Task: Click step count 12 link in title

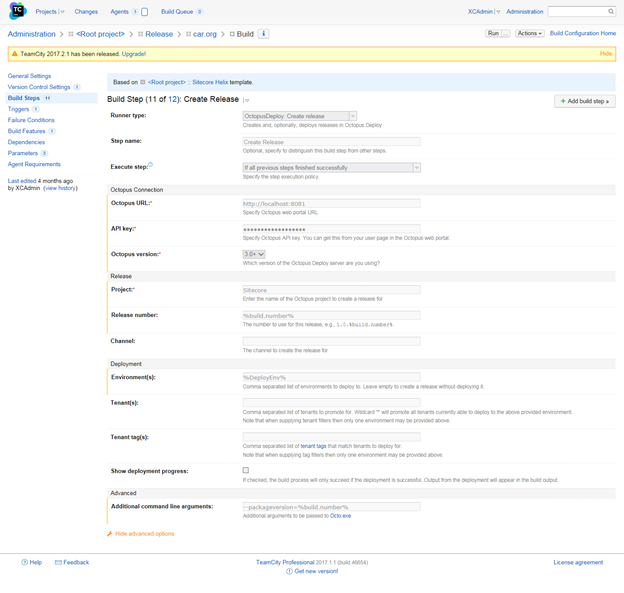Action: pos(172,99)
